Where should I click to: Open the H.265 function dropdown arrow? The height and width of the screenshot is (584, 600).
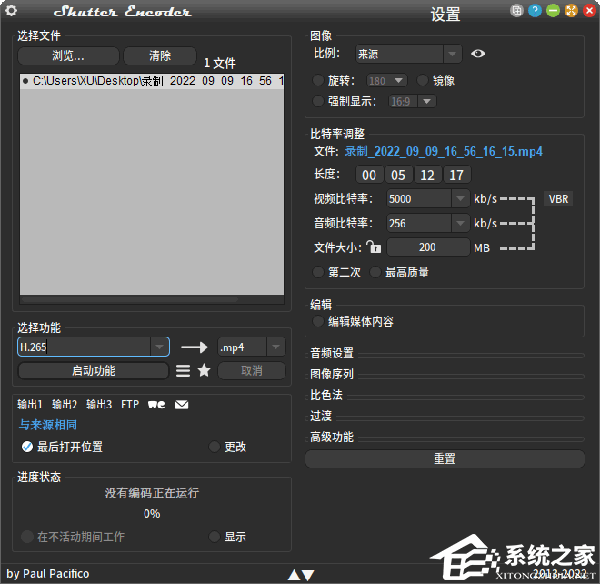tap(160, 347)
